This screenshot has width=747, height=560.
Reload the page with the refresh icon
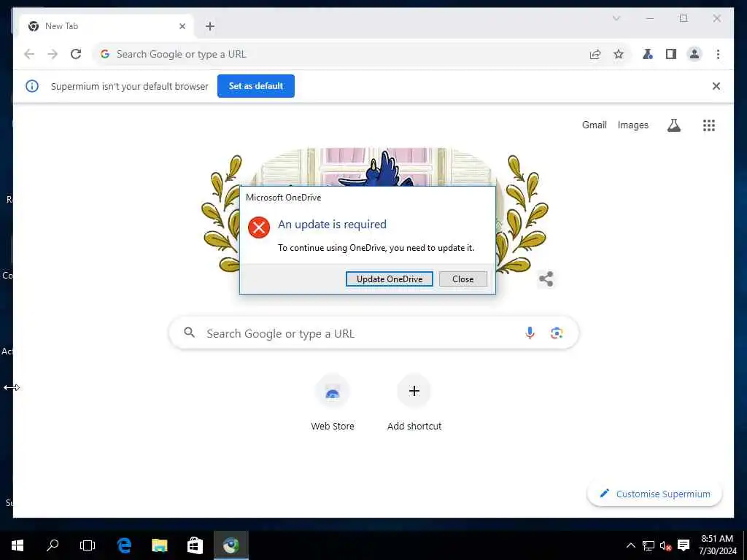click(76, 54)
